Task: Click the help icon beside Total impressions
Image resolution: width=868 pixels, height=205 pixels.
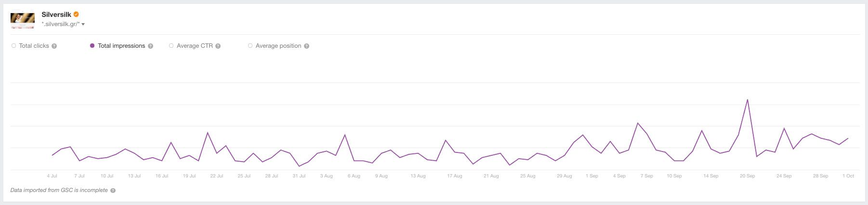Action: coord(150,46)
